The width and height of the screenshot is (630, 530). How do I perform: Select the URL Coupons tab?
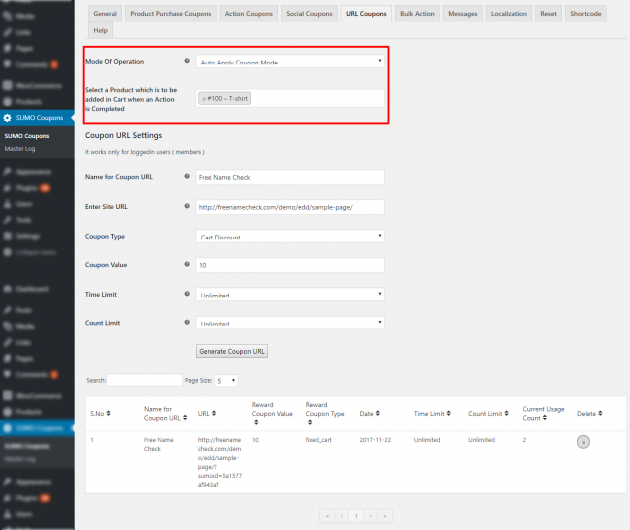click(366, 14)
